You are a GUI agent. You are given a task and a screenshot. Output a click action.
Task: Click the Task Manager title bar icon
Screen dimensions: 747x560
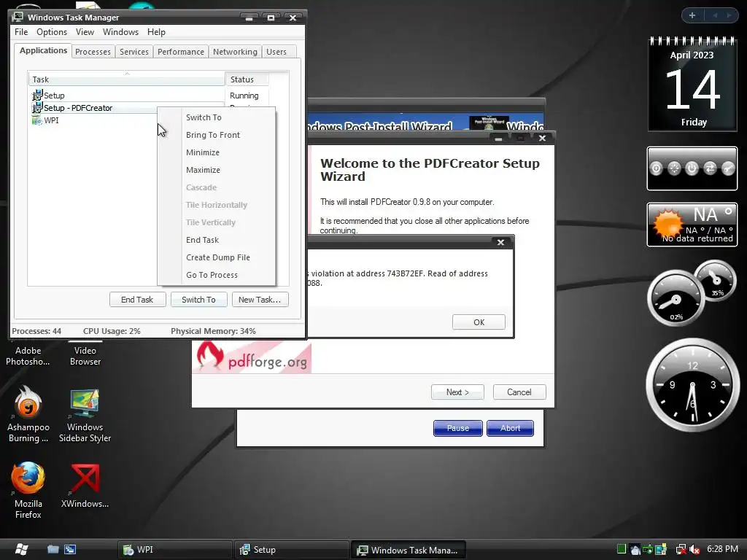(18, 17)
